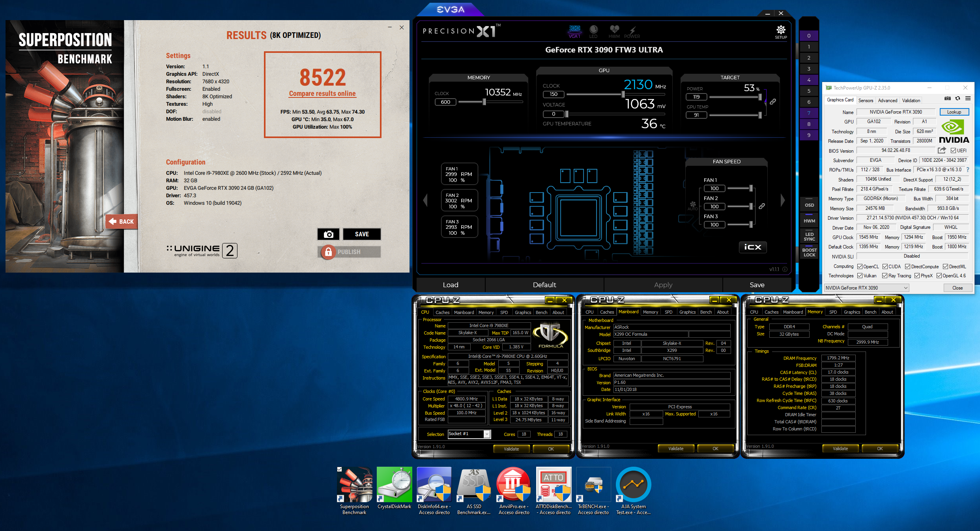This screenshot has width=980, height=531.
Task: Click the ICX button
Action: 753,247
